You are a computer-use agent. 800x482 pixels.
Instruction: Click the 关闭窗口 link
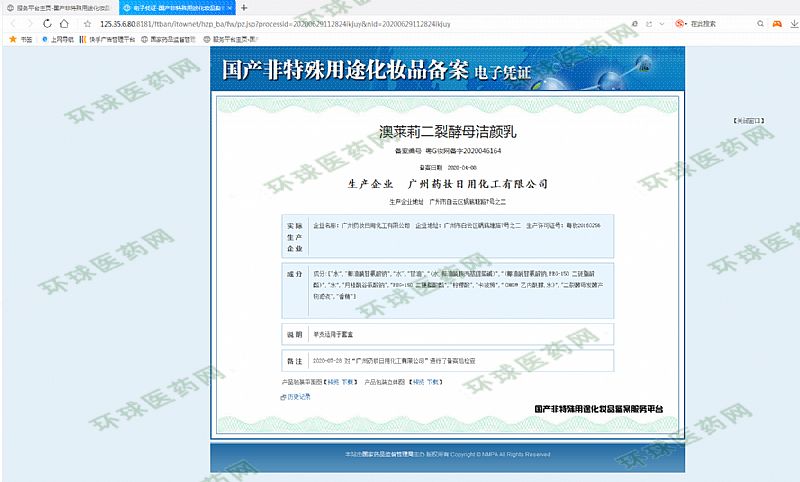tap(749, 120)
